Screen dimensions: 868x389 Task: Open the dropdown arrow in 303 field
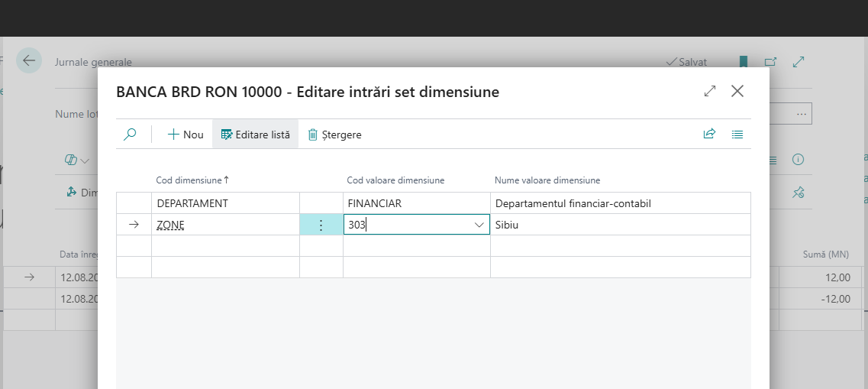click(x=479, y=225)
